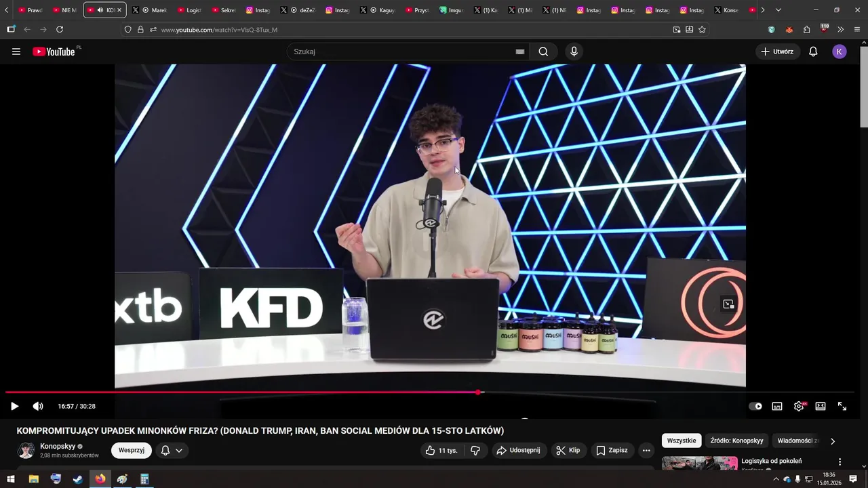868x488 pixels.
Task: Open Steam from the taskbar
Action: (78, 479)
